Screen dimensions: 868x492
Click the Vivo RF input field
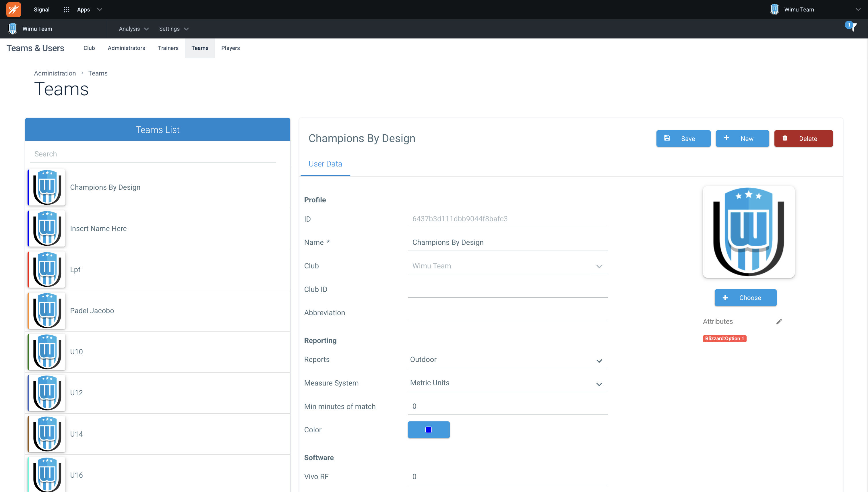click(507, 477)
